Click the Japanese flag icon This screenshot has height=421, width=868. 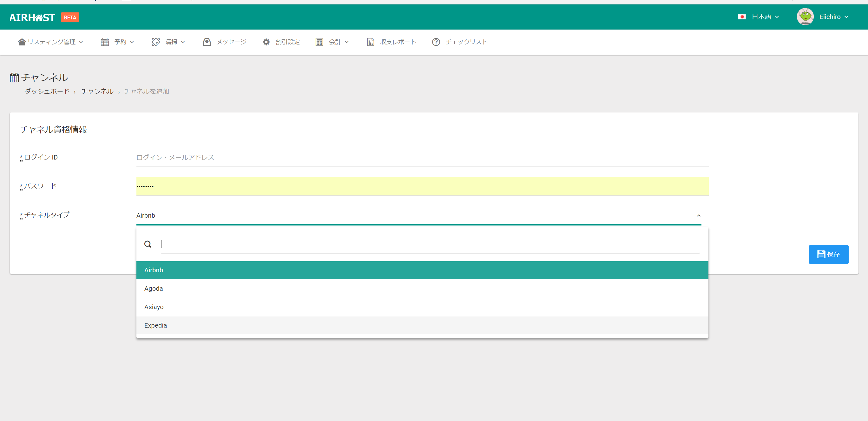click(742, 17)
